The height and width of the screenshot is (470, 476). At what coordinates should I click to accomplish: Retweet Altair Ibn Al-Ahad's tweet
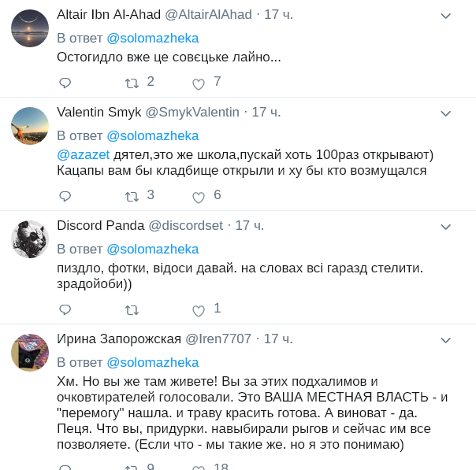pyautogui.click(x=132, y=83)
